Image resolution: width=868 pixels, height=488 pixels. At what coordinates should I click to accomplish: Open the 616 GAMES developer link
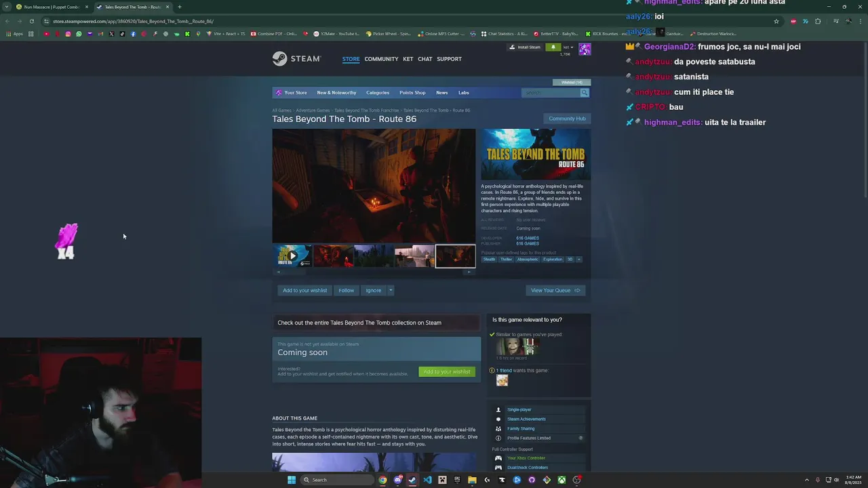pyautogui.click(x=528, y=238)
